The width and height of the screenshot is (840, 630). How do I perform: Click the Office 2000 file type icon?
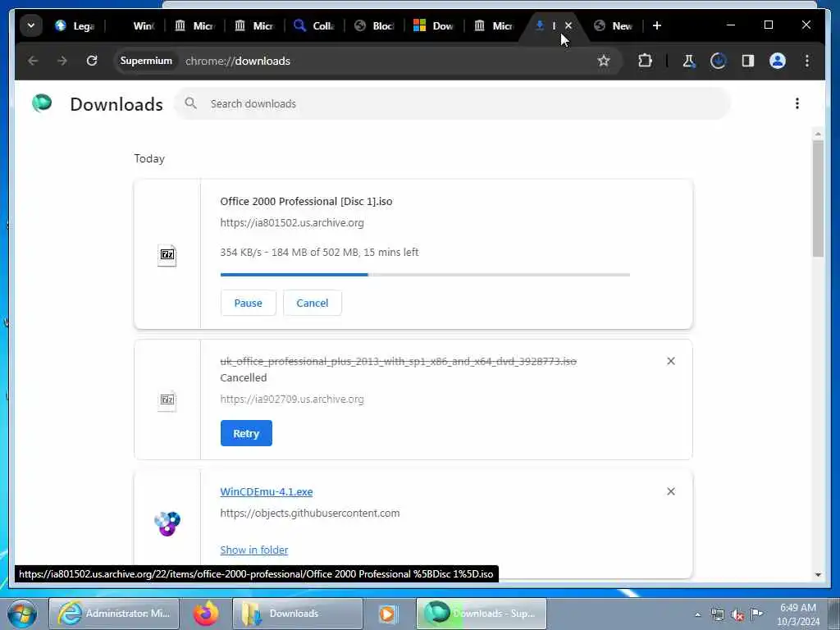point(167,254)
